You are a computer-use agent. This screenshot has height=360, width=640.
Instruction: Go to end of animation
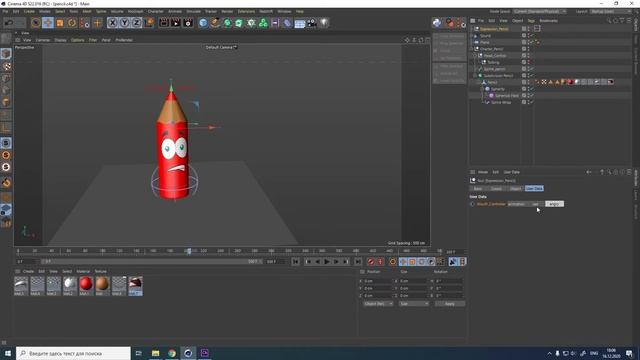pos(358,262)
